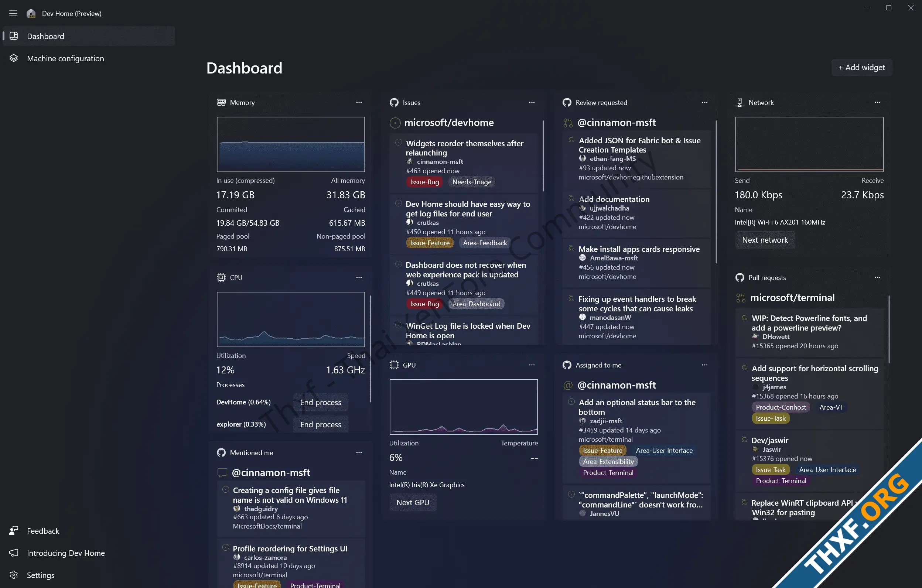922x588 pixels.
Task: Click GitHub icon on Review requested widget
Action: tap(567, 102)
